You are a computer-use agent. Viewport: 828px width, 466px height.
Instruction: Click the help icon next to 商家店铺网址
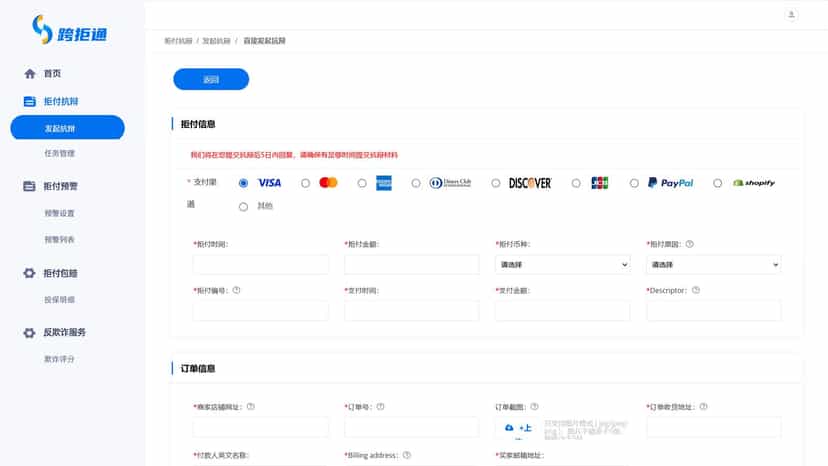point(251,406)
